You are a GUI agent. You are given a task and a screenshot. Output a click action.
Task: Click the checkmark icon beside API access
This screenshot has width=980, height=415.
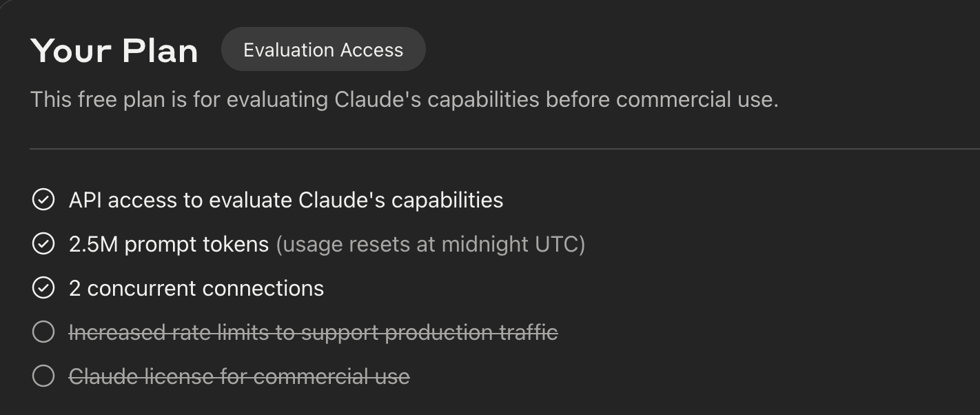(43, 200)
